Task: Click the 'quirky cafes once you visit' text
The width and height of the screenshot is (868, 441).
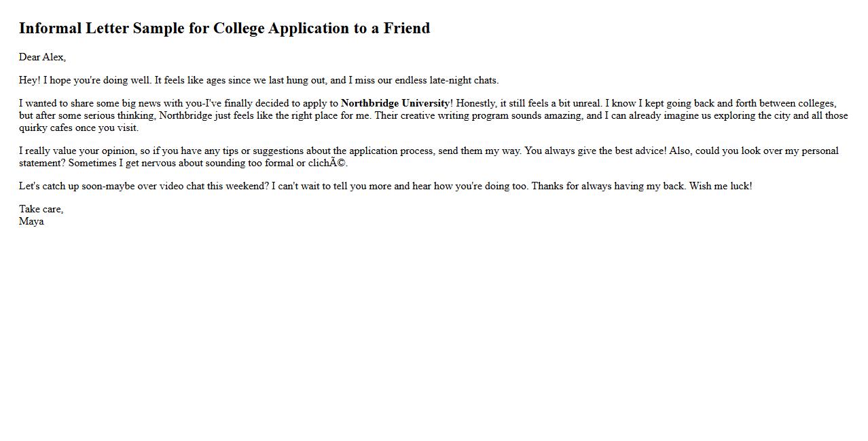Action: click(78, 128)
